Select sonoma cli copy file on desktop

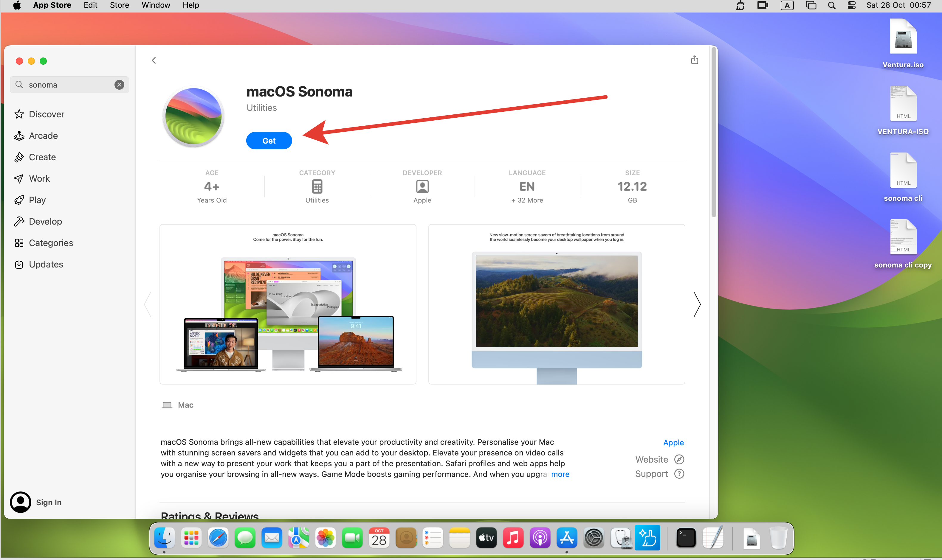[x=903, y=244]
